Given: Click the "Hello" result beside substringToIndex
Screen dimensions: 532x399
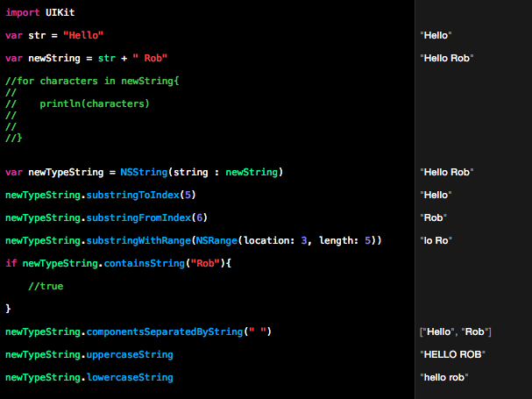Looking at the screenshot, I should click(x=436, y=195).
